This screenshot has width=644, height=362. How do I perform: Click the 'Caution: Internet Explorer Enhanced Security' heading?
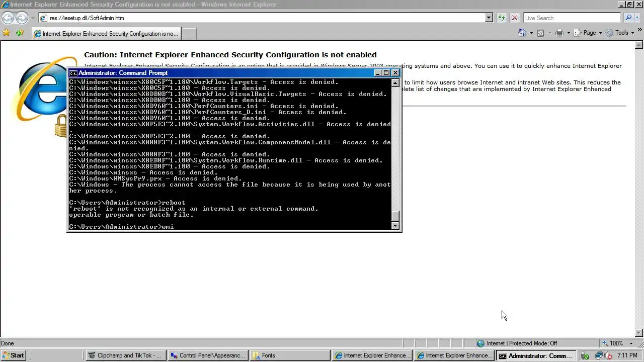click(230, 55)
